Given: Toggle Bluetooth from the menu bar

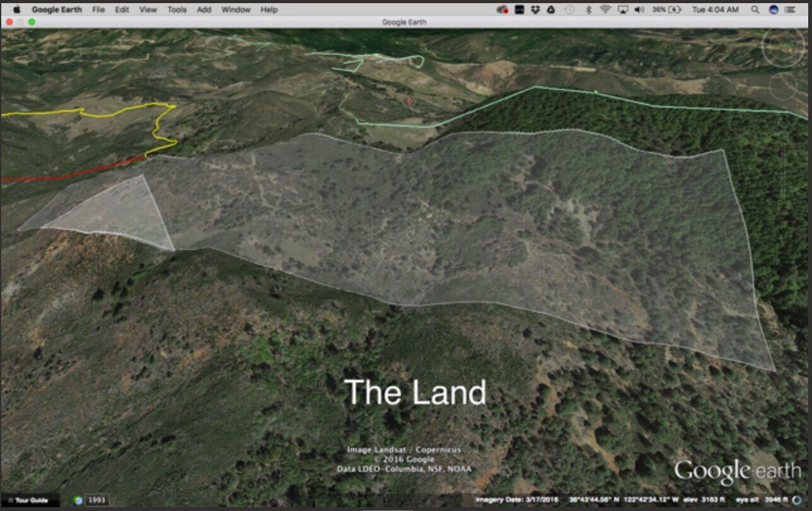Looking at the screenshot, I should [x=588, y=9].
